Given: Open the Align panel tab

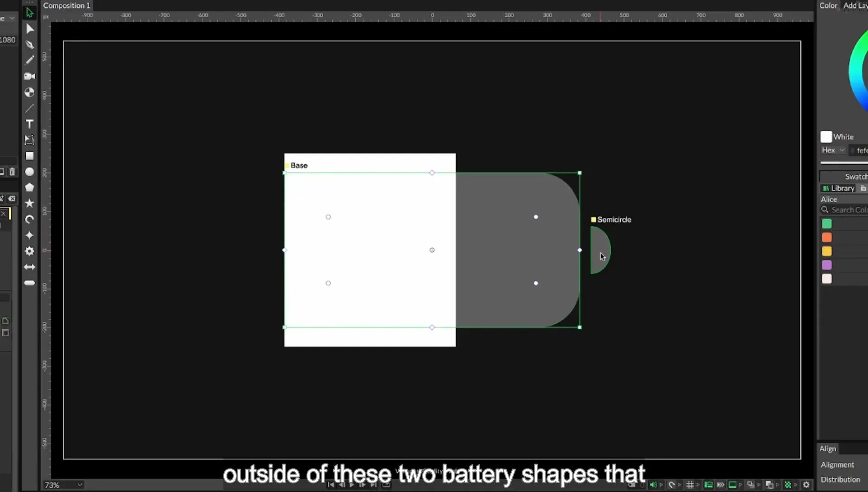Looking at the screenshot, I should [x=828, y=449].
